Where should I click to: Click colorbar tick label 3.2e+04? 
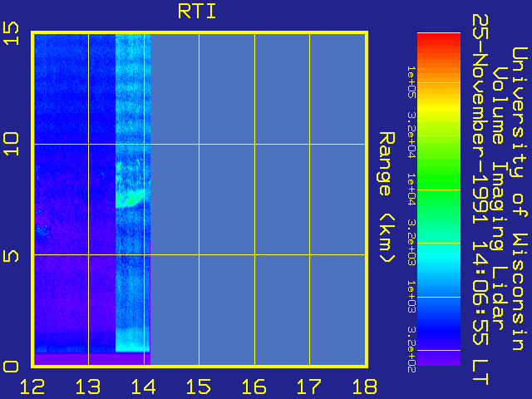411,135
